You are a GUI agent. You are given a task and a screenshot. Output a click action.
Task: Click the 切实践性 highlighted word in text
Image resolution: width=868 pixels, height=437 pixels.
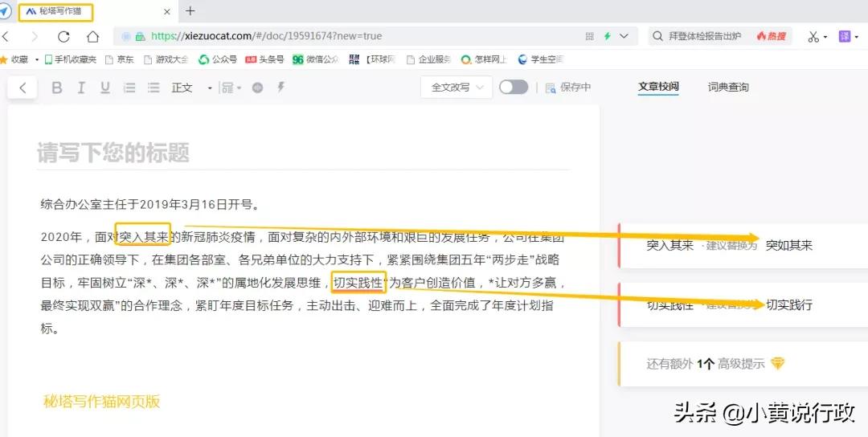(358, 283)
